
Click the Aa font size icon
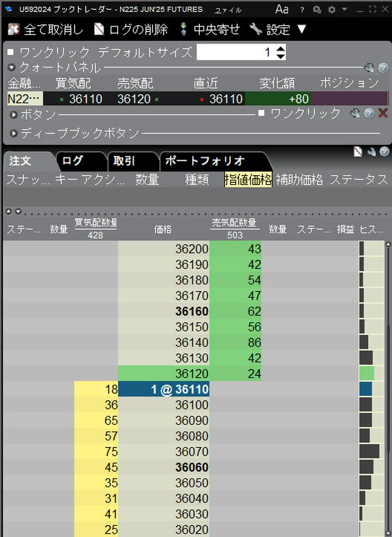click(x=281, y=9)
